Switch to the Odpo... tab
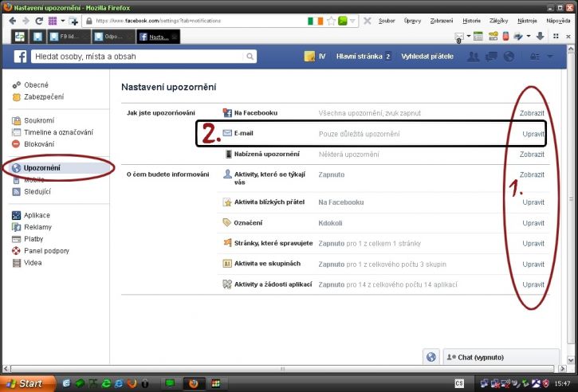The image size is (578, 392). coord(113,37)
